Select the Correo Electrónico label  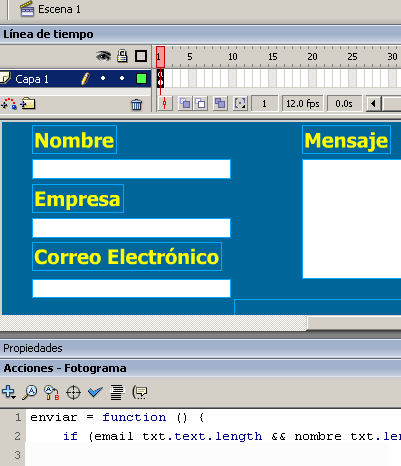(x=127, y=257)
